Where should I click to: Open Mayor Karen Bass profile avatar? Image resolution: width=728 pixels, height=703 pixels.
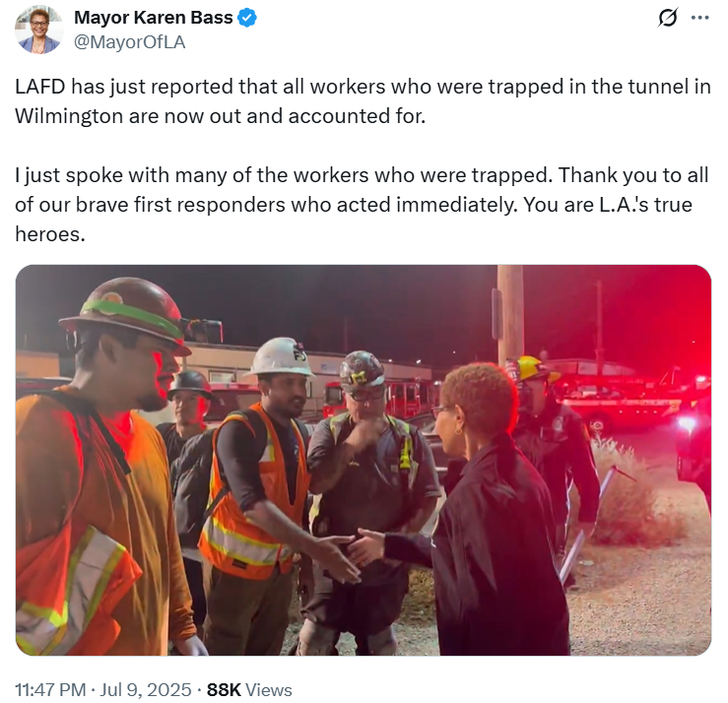click(39, 30)
